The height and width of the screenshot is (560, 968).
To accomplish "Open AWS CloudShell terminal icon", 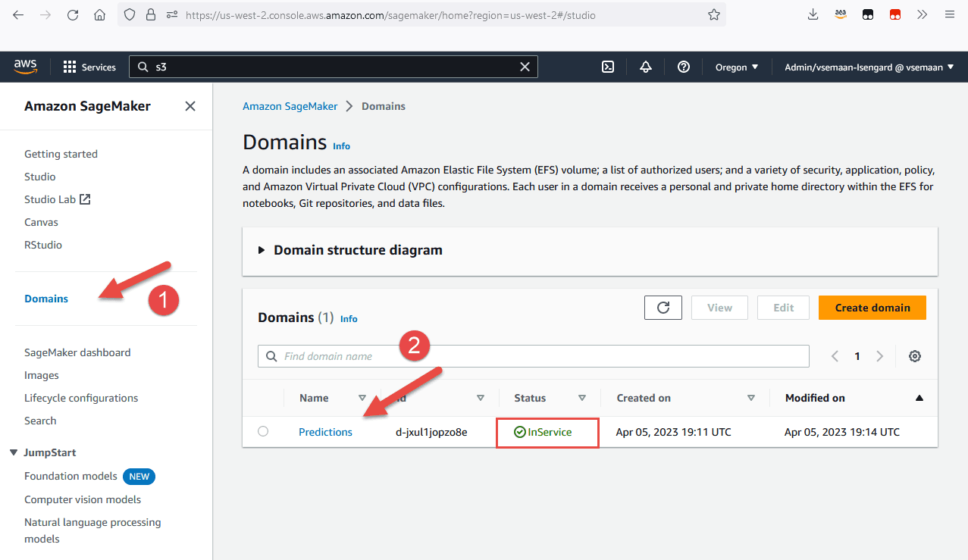I will coord(608,67).
